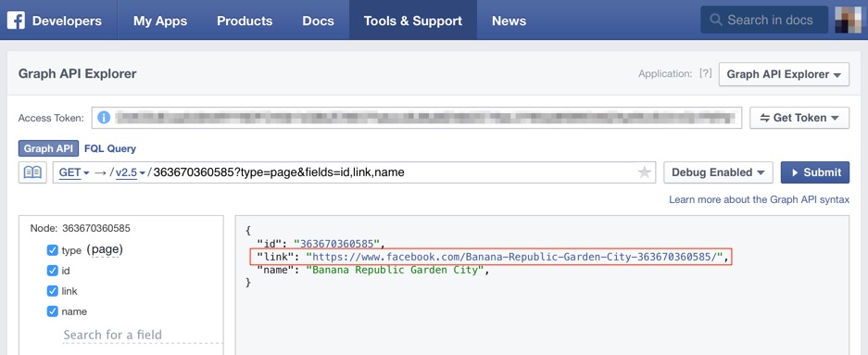Uncheck the name field checkbox
Screen dimensions: 868x355
[53, 311]
